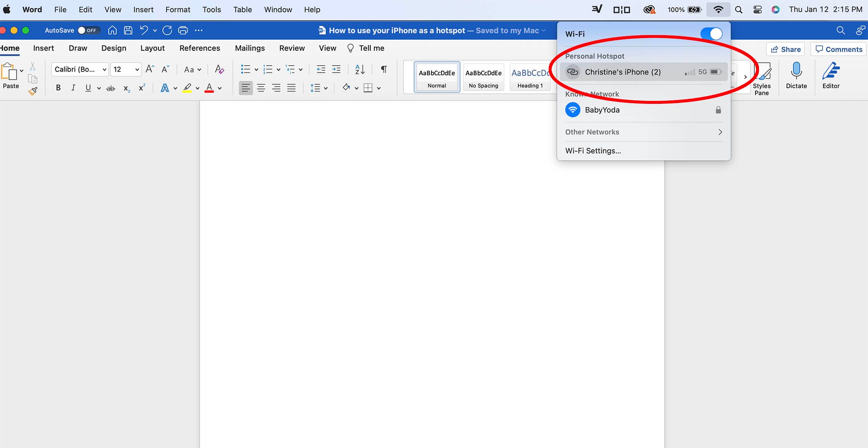
Task: Open the References ribbon tab
Action: pyautogui.click(x=200, y=48)
